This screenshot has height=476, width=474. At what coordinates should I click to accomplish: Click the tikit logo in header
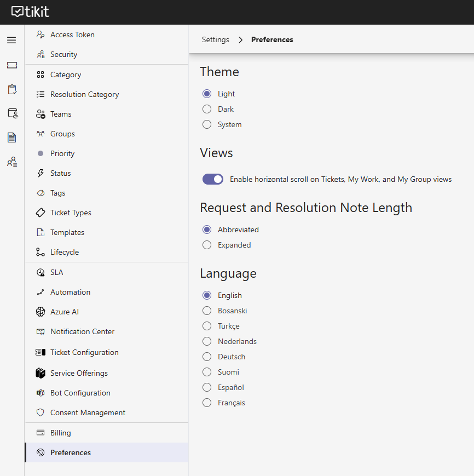[30, 12]
